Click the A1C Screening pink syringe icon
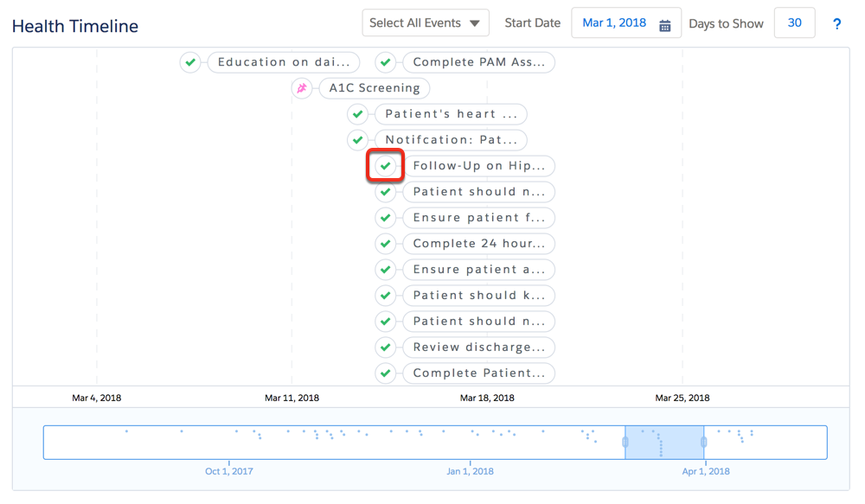 pos(302,88)
